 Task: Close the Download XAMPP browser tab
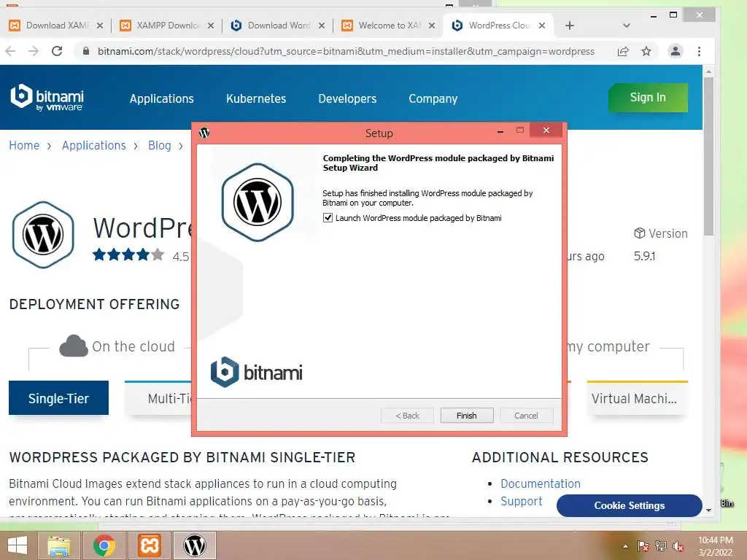99,26
